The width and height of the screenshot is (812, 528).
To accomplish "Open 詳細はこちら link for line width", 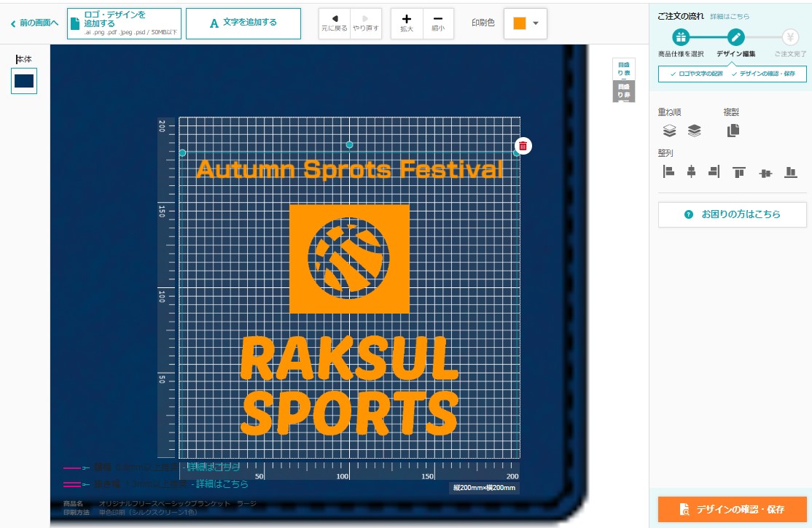I will [x=214, y=467].
